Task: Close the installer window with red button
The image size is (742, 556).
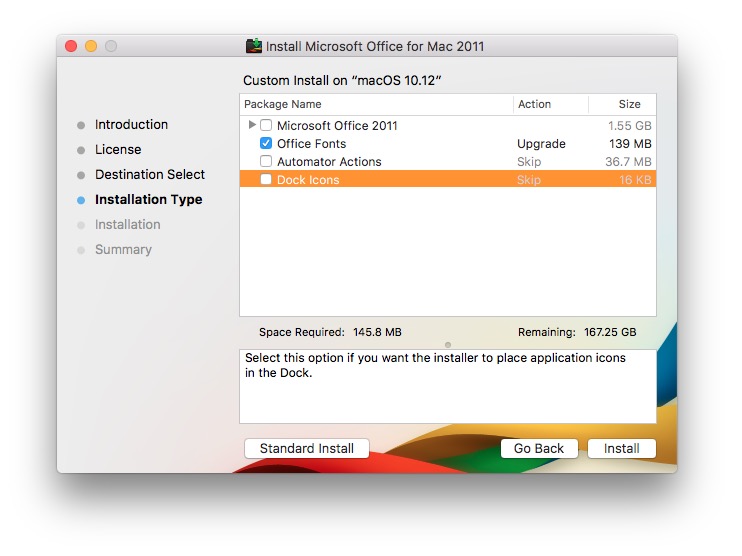Action: 71,46
